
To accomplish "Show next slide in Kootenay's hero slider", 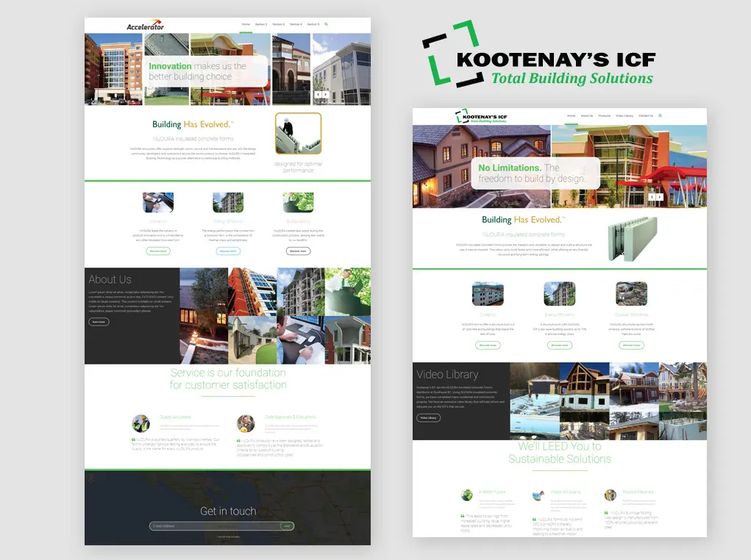I will (x=660, y=197).
